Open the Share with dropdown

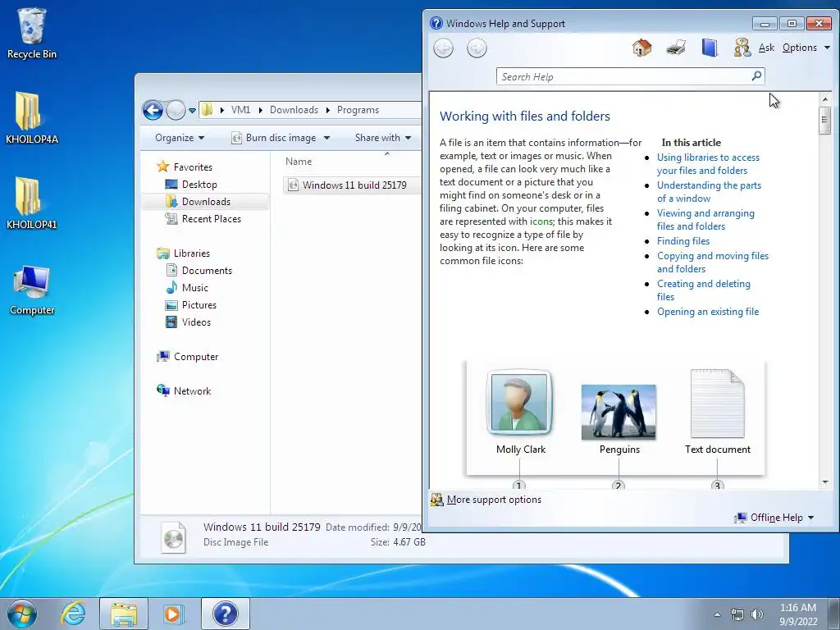pyautogui.click(x=382, y=138)
